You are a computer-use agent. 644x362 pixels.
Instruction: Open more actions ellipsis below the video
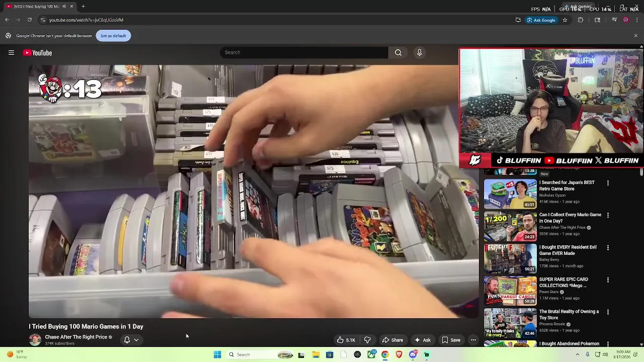coord(473,340)
